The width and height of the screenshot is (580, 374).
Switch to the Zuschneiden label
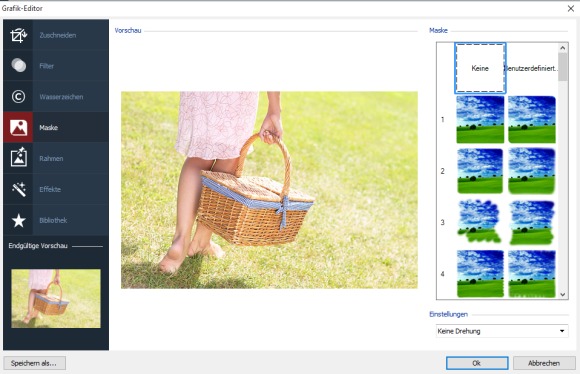(58, 35)
